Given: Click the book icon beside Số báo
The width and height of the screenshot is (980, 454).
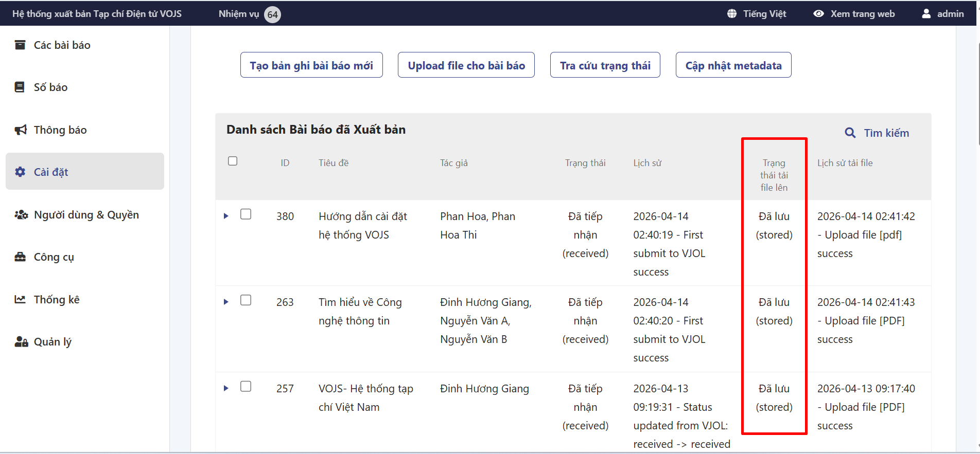Looking at the screenshot, I should tap(20, 87).
